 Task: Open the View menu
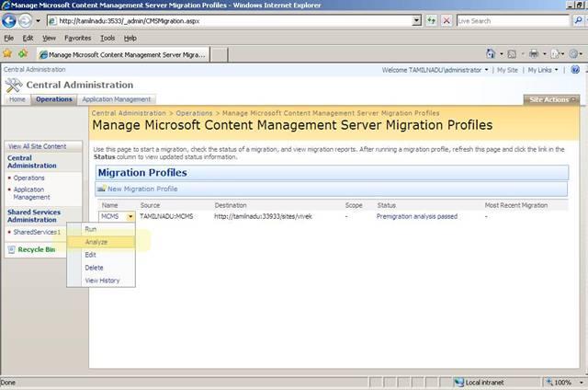[x=49, y=38]
